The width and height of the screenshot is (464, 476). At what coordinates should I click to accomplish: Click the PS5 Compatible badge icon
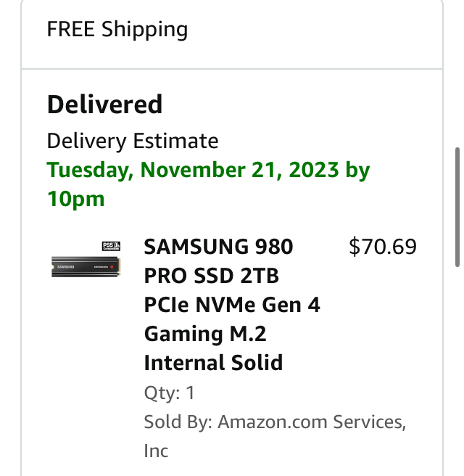pos(112,247)
